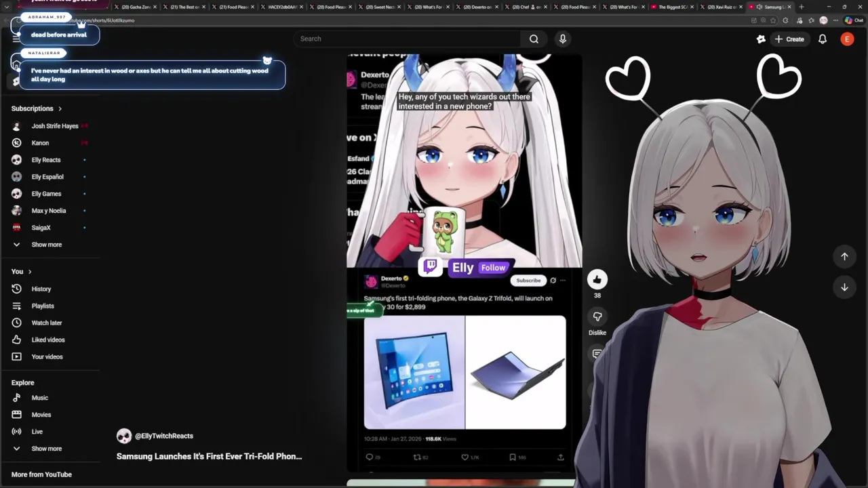Screen dimensions: 868x488
Task: Switch to the Chef tab
Action: click(526, 7)
